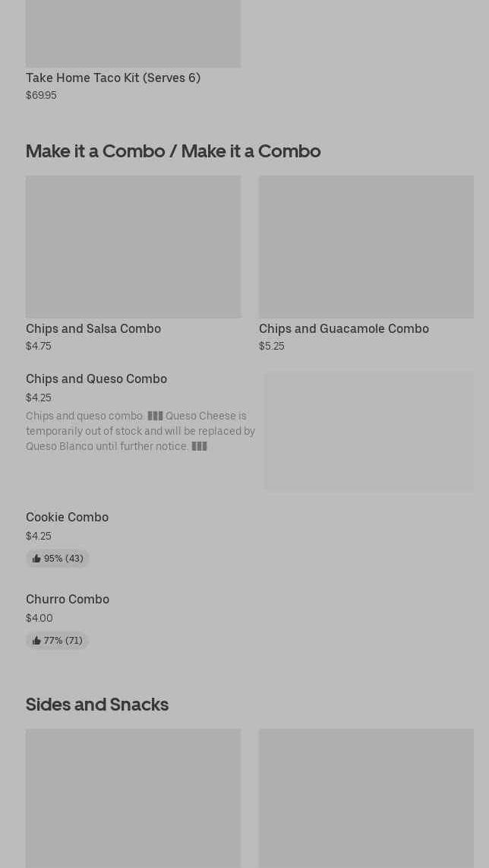Click the $5.25 guacamole combo price
The image size is (489, 868).
pos(271,346)
